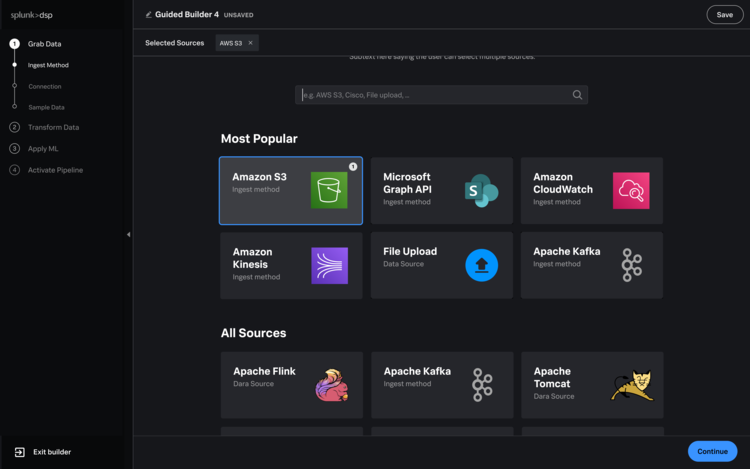Screen dimensions: 750x469
Task: Click the Save button
Action: (x=725, y=15)
